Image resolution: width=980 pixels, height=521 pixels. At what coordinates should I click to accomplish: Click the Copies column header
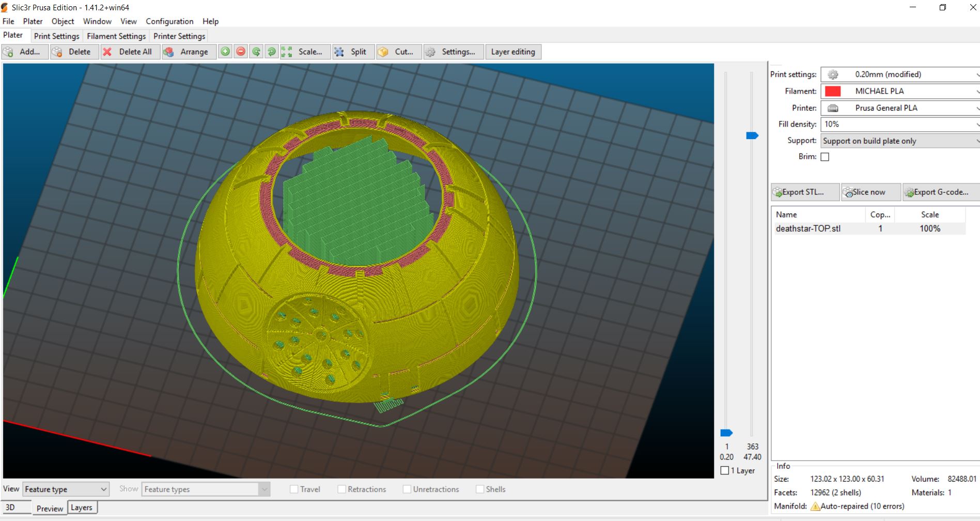[880, 214]
